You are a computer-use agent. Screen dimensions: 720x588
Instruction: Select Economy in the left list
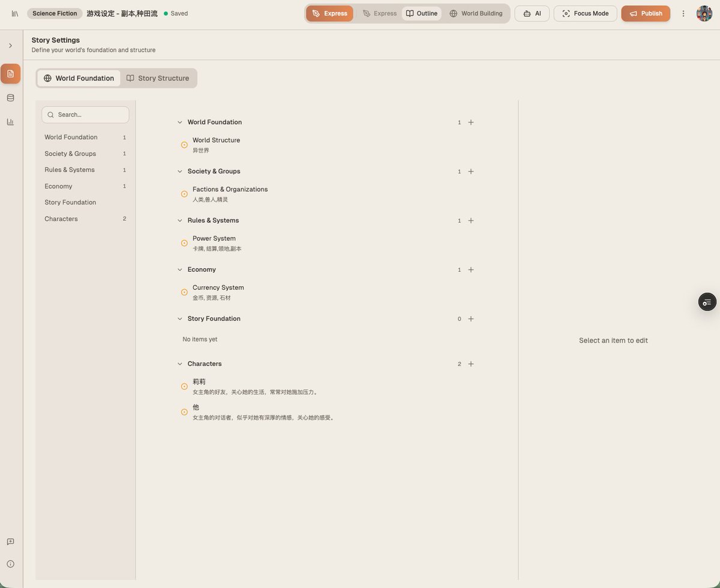[85, 186]
